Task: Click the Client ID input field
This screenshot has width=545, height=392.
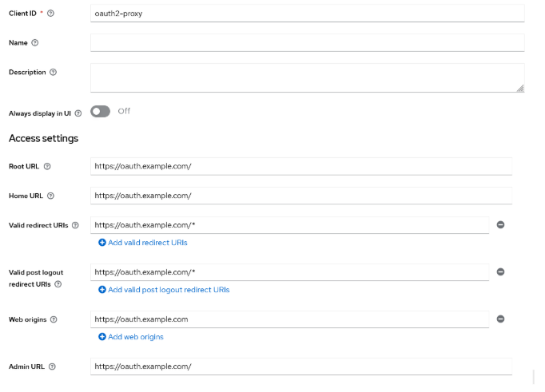Action: coord(307,14)
